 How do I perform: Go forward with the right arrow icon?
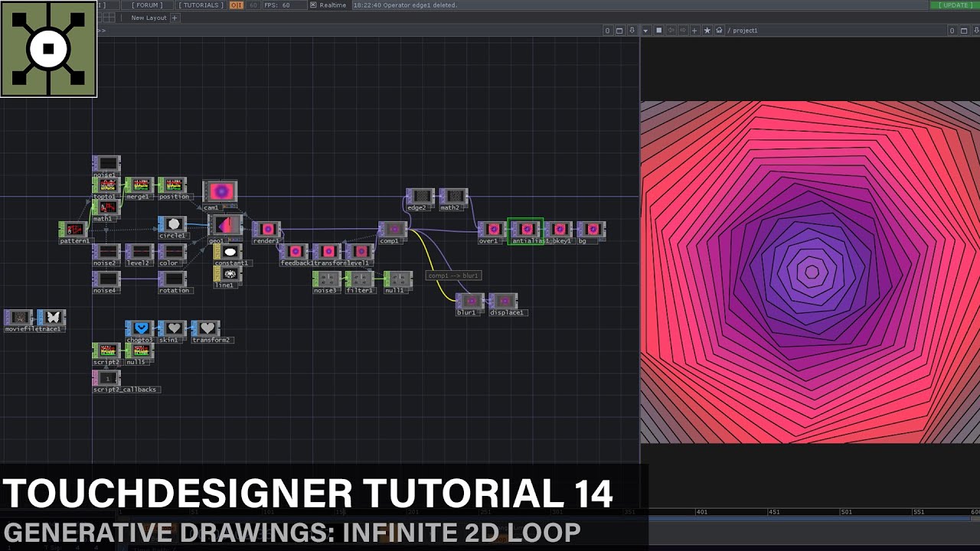pos(682,31)
